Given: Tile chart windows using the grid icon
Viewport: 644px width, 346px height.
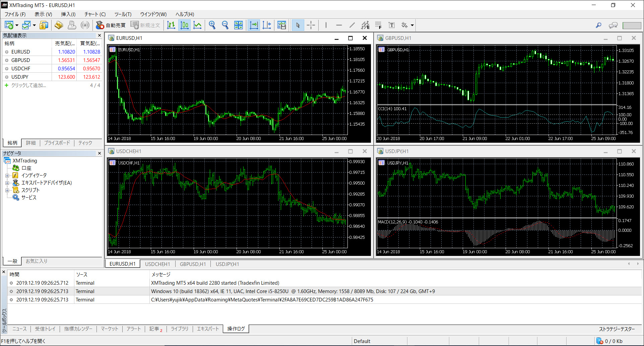Looking at the screenshot, I should [239, 25].
